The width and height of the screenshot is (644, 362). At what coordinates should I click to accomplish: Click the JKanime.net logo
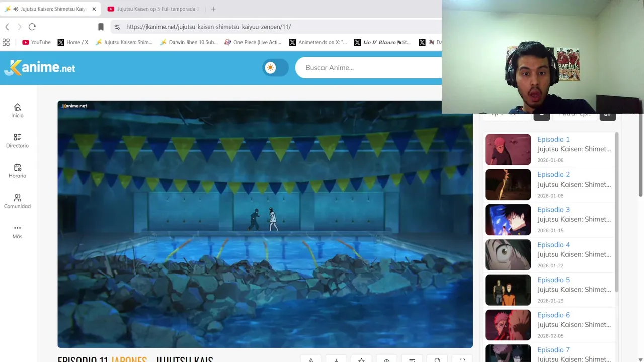[x=40, y=68]
